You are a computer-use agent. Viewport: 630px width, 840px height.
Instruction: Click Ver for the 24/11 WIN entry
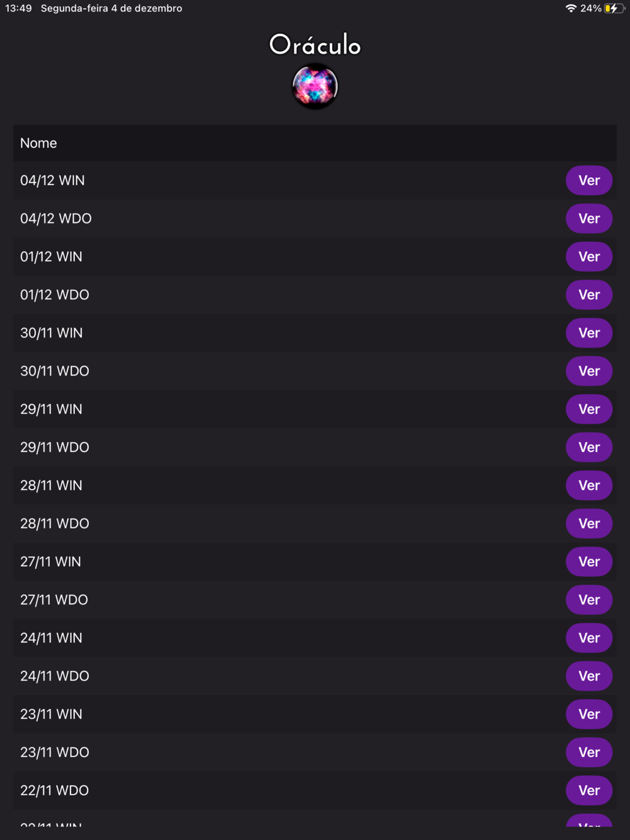coord(589,638)
